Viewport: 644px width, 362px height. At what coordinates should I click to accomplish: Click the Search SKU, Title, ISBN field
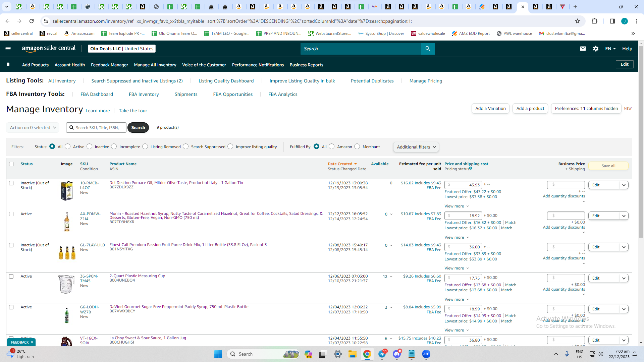(x=96, y=127)
